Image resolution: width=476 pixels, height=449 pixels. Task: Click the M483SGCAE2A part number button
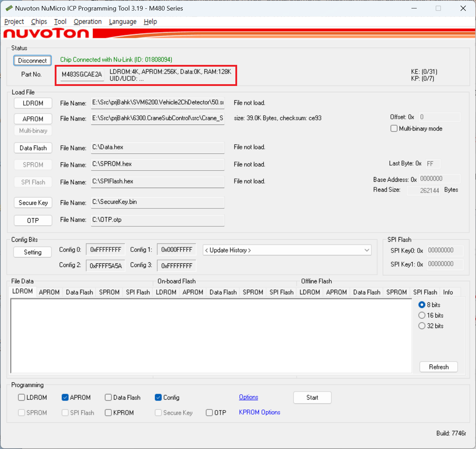(x=82, y=74)
